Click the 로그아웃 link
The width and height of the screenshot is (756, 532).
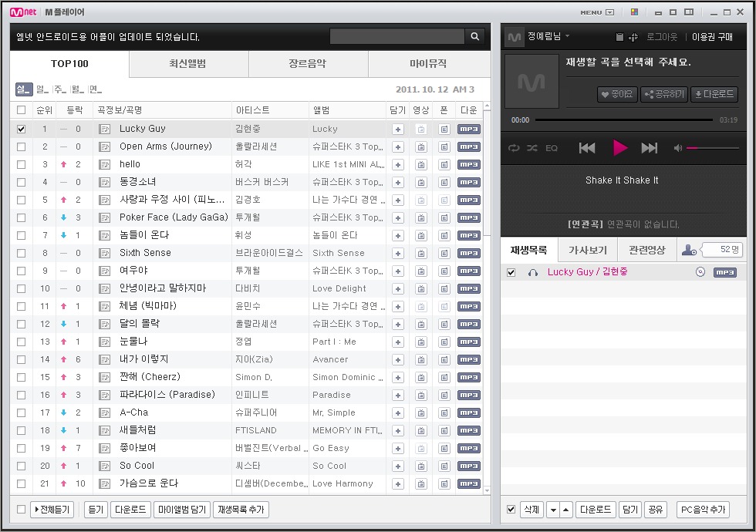tap(662, 37)
